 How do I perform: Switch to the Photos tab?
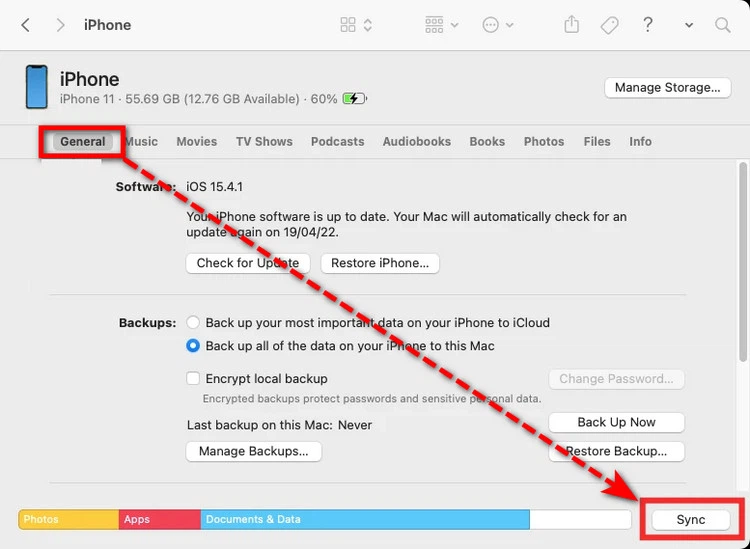pos(544,142)
